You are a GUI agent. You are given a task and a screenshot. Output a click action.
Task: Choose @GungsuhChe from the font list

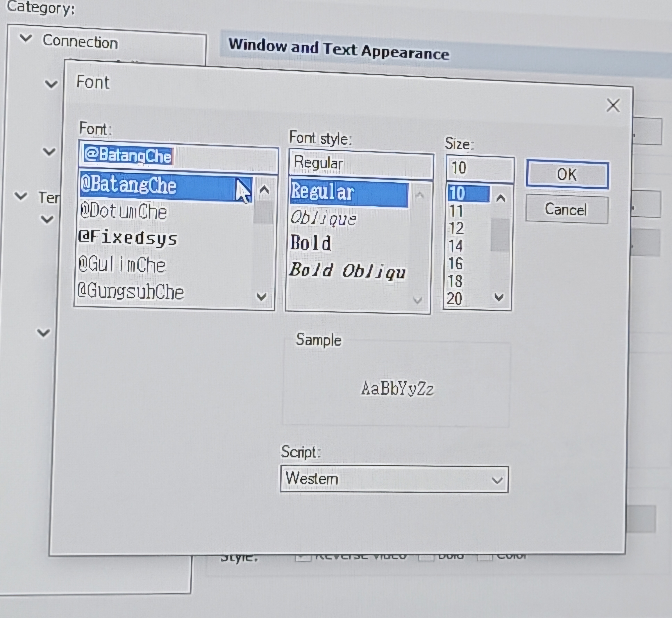click(x=131, y=292)
